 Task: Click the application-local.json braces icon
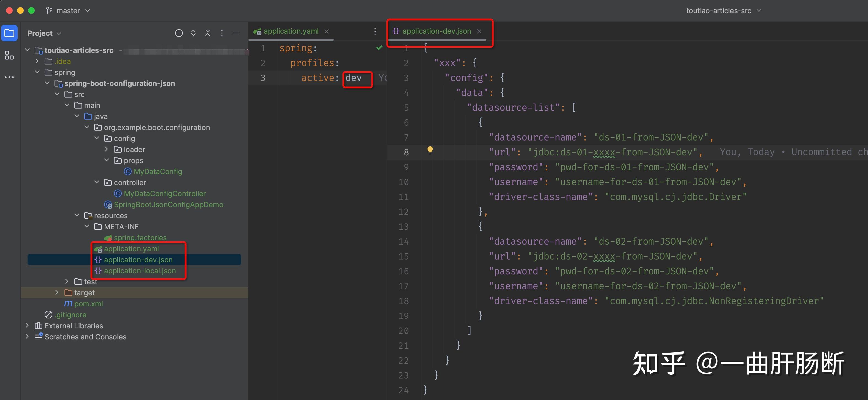98,271
